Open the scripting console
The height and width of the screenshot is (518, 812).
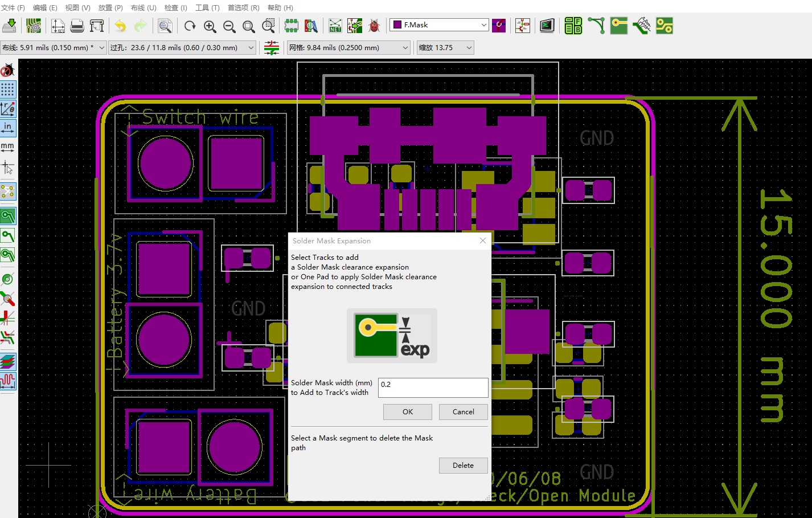click(547, 26)
